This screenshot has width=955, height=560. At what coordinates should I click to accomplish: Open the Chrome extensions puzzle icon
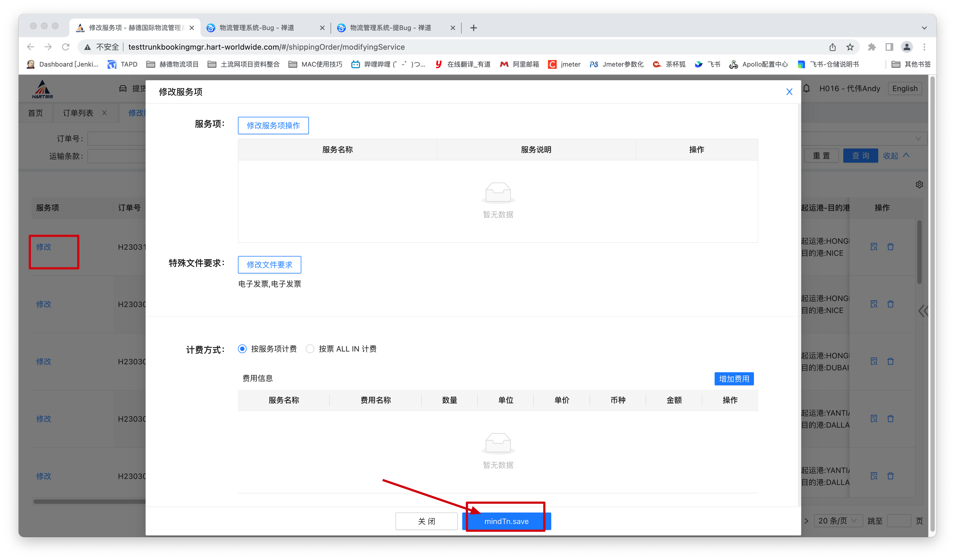(x=872, y=47)
